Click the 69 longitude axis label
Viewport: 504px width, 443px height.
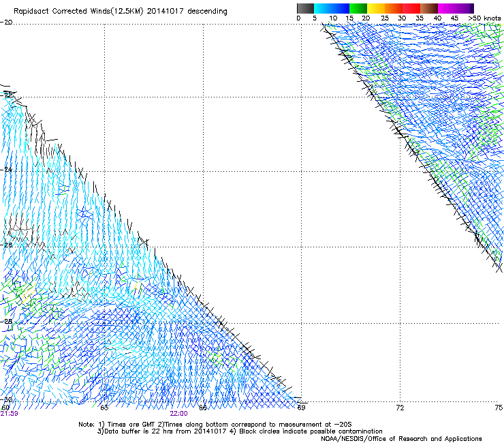coord(301,408)
